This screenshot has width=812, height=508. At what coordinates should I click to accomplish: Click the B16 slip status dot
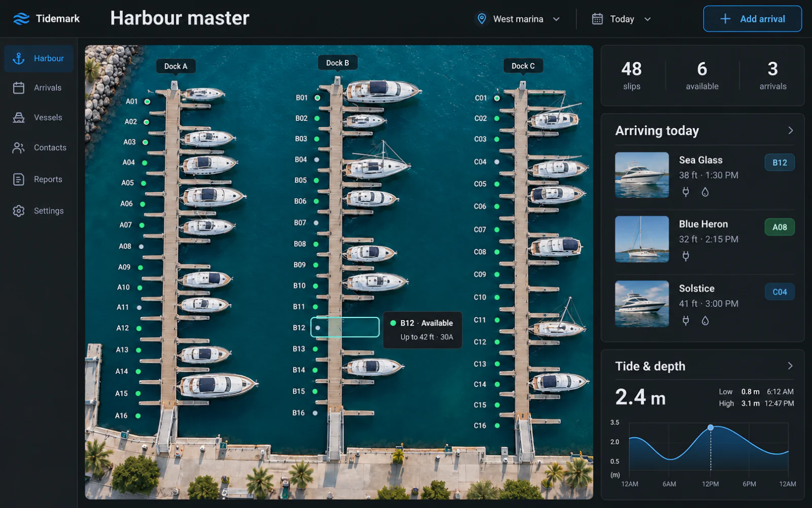click(315, 413)
